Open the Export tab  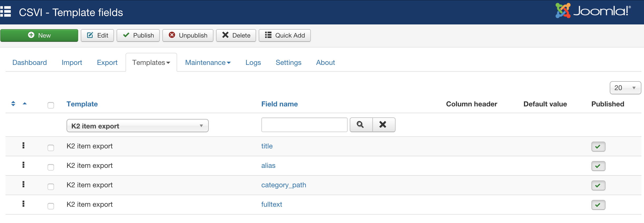(x=107, y=63)
